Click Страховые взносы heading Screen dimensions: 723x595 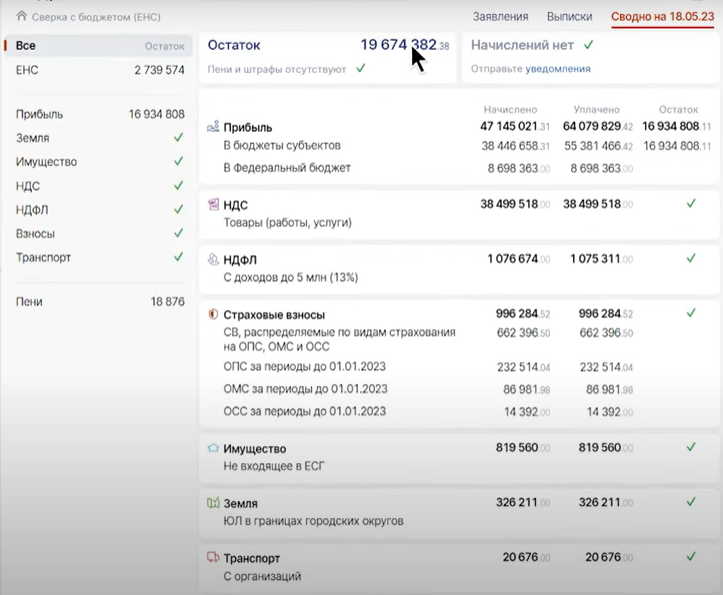274,315
